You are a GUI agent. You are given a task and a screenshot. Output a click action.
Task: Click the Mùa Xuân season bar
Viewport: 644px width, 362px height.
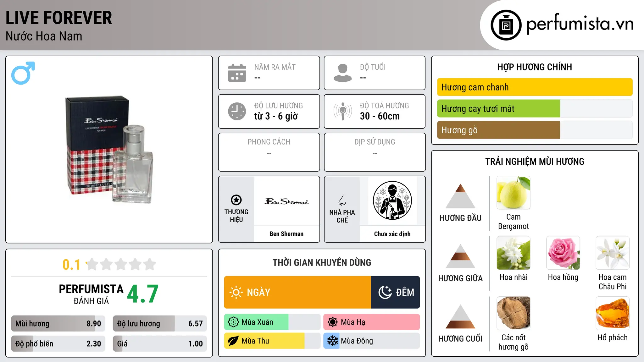tap(272, 322)
